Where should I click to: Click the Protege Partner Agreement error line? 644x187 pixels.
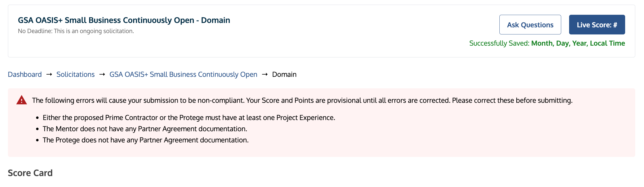point(146,140)
